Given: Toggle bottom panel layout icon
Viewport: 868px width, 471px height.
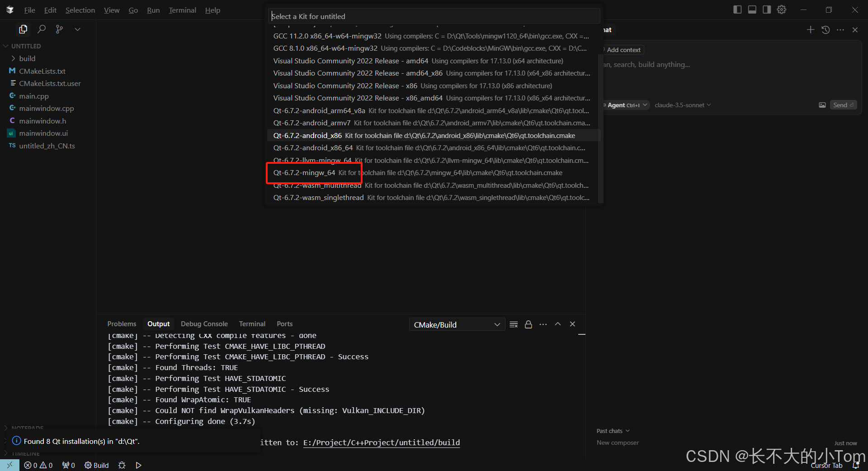Looking at the screenshot, I should click(x=752, y=10).
